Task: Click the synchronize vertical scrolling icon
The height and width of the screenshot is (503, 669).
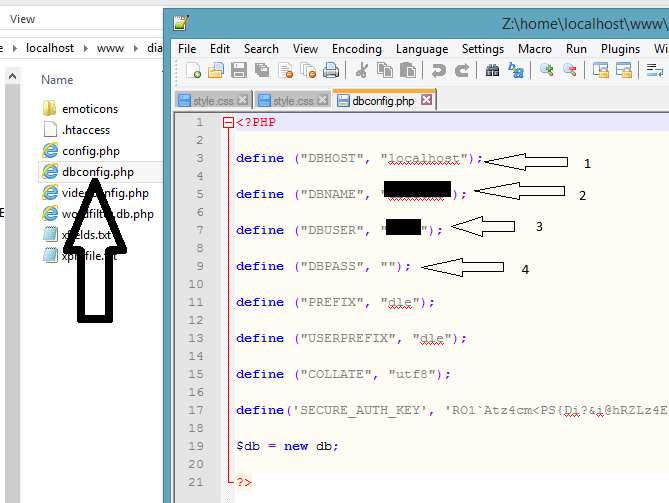Action: (x=601, y=70)
